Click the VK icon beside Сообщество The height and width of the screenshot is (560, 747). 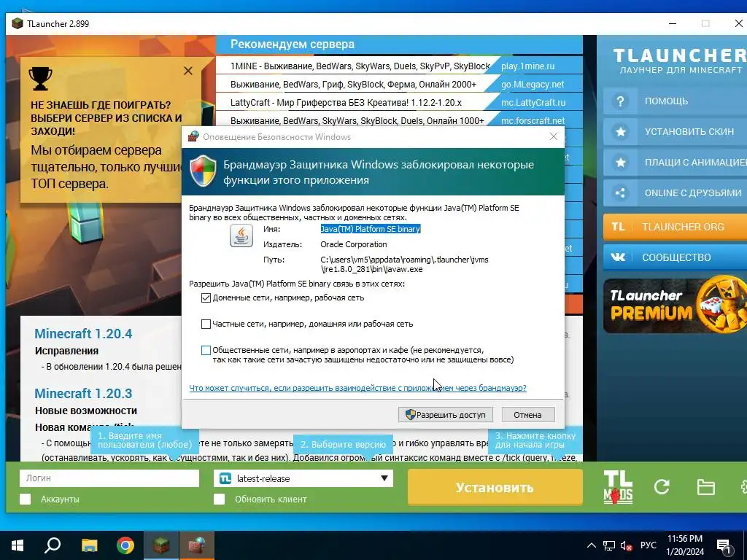pyautogui.click(x=618, y=257)
